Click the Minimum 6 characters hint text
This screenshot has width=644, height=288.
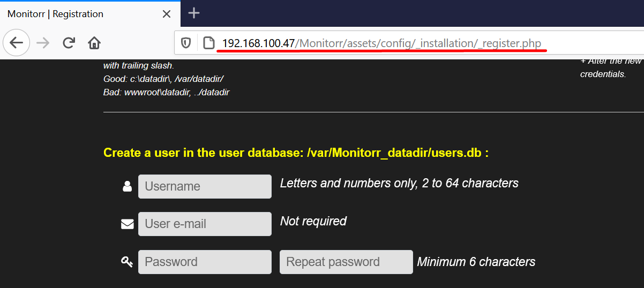point(476,262)
